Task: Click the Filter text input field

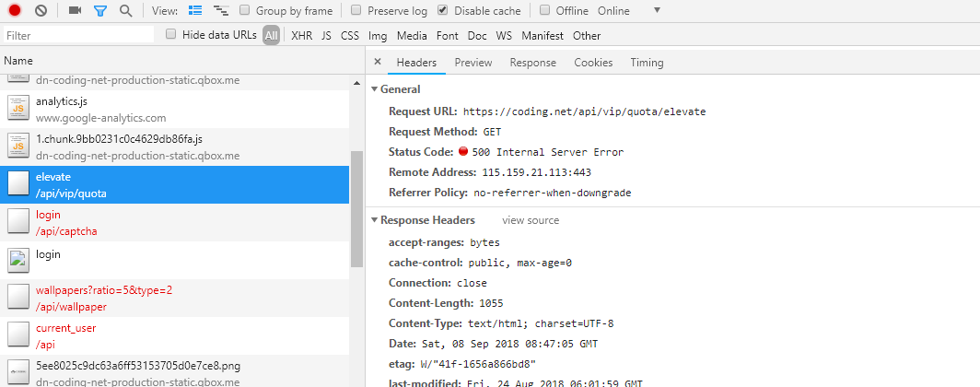Action: [x=78, y=35]
